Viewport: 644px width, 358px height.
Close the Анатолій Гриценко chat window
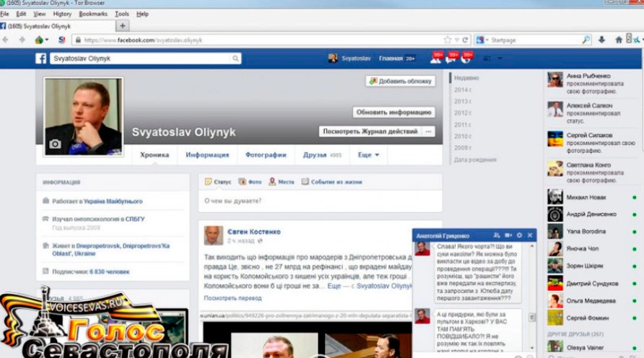point(530,235)
